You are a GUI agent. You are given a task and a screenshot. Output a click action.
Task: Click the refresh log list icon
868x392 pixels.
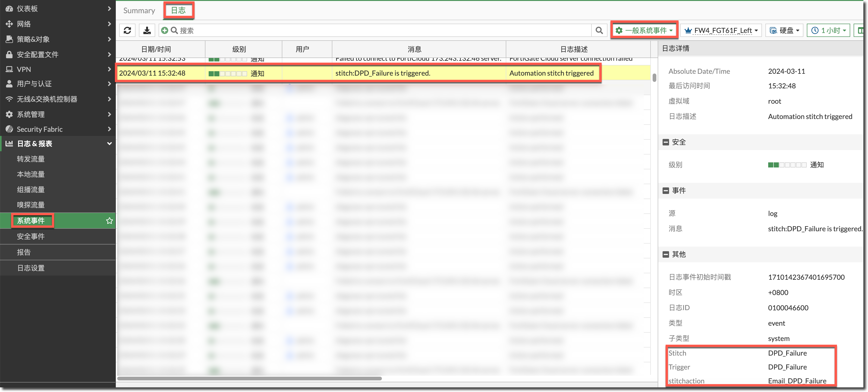pyautogui.click(x=127, y=30)
